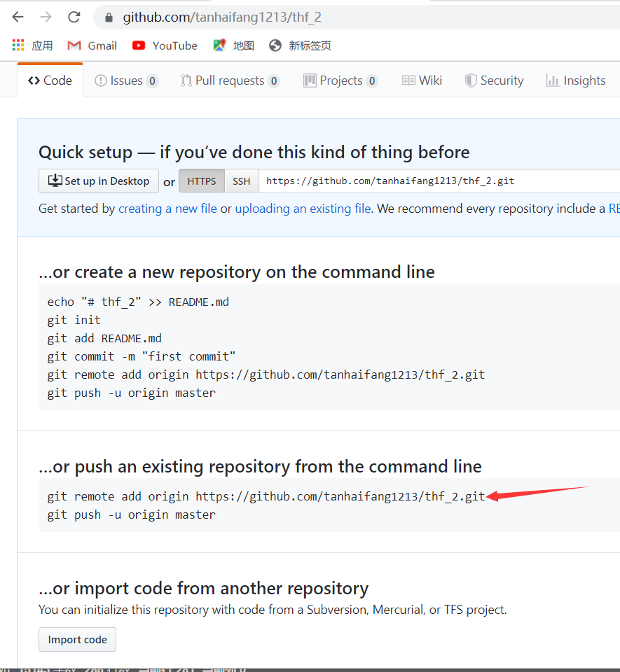
Task: Click the browser forward arrow
Action: coord(46,17)
